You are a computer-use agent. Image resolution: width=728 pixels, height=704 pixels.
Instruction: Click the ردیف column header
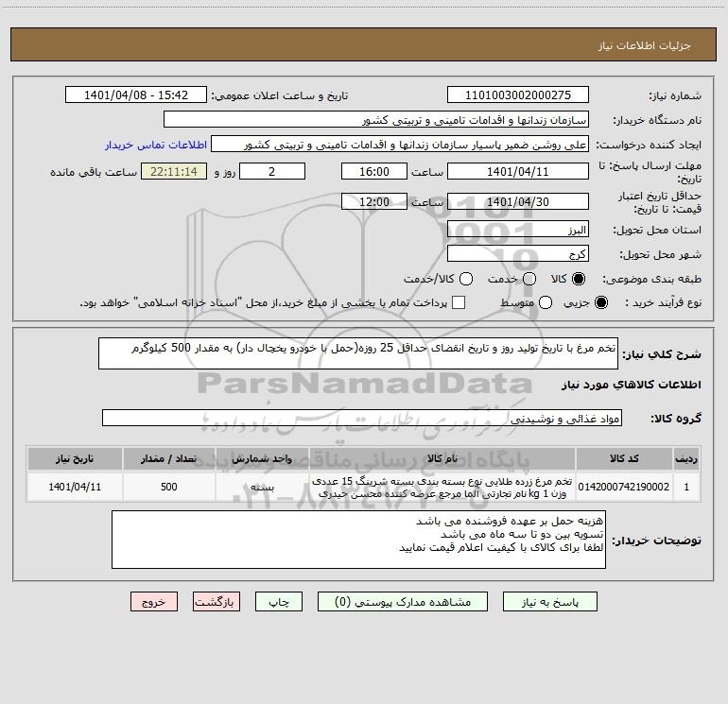[x=686, y=458]
